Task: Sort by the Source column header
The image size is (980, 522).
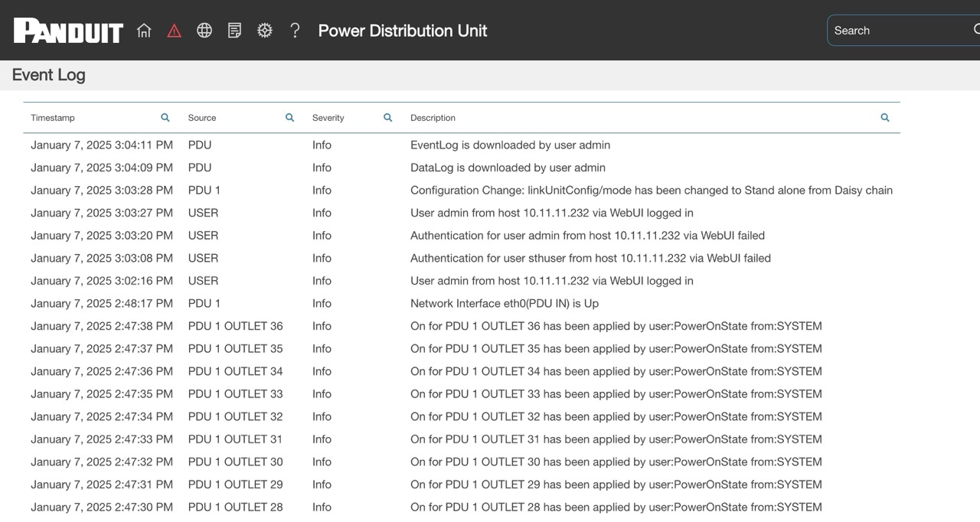Action: tap(202, 118)
